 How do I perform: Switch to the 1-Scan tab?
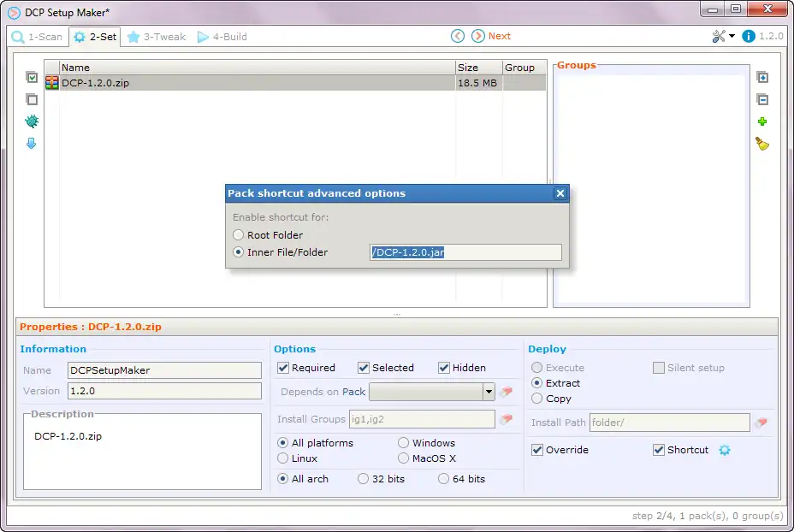click(37, 37)
